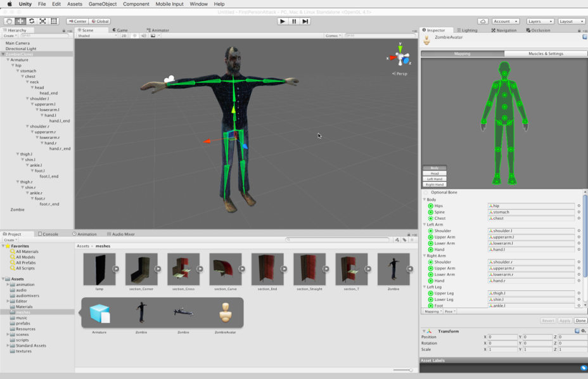
Task: Open the Shaded draw mode dropdown
Action: coord(97,35)
